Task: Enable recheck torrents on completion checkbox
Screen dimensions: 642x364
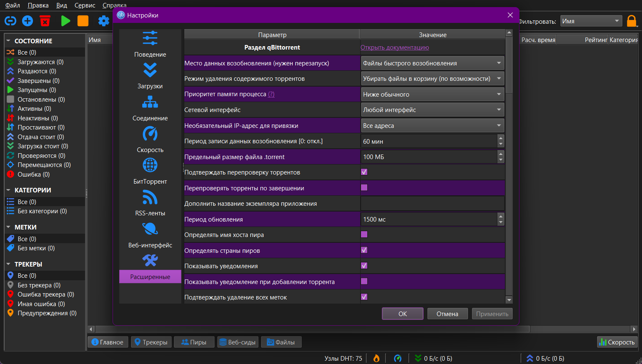Action: click(x=364, y=187)
